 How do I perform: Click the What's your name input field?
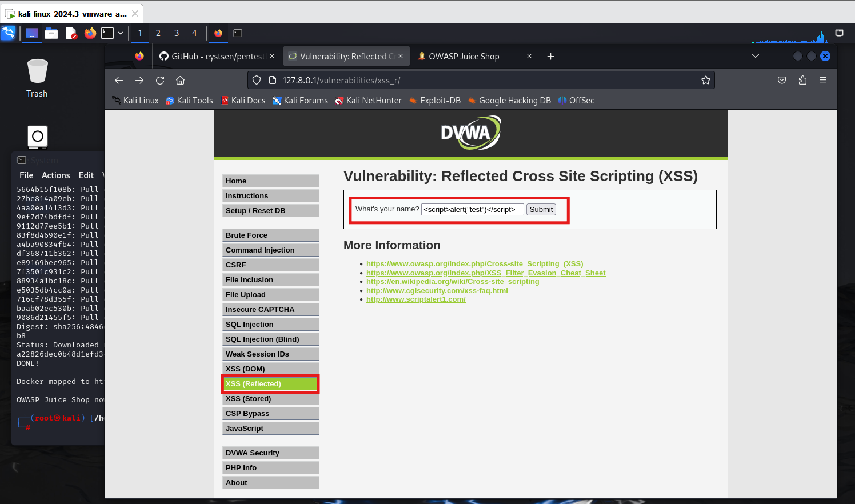[472, 210]
